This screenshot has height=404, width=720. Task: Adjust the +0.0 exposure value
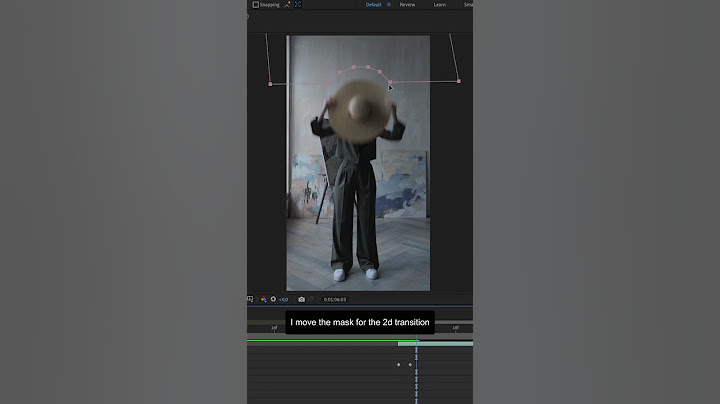[x=283, y=300]
